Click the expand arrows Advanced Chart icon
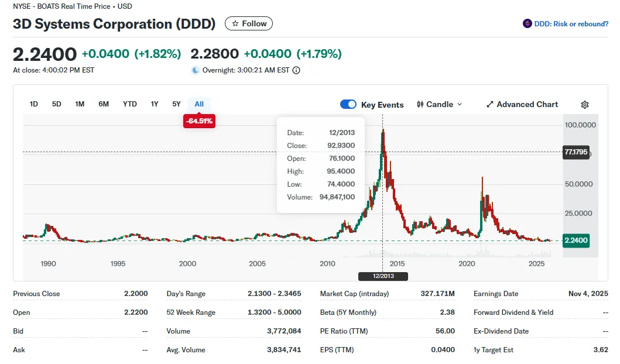The width and height of the screenshot is (620, 364). coord(490,105)
